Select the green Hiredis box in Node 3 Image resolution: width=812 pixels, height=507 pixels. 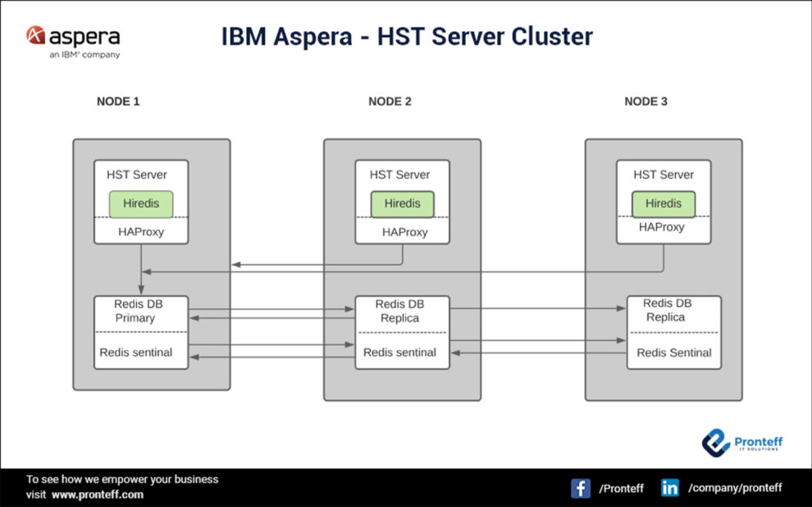(x=663, y=204)
